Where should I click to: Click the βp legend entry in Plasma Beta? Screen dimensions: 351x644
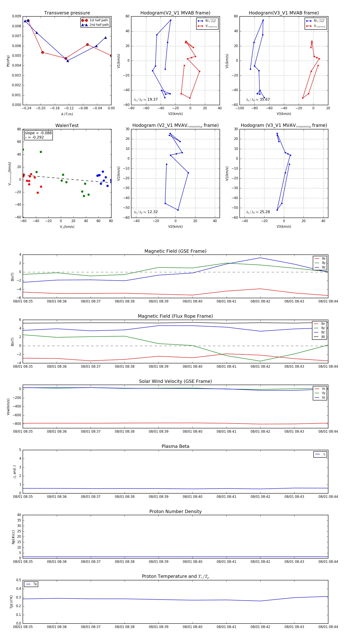click(x=320, y=454)
